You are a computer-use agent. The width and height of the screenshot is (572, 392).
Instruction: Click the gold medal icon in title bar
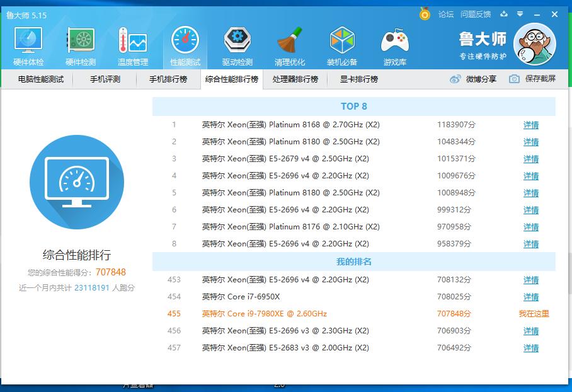tap(425, 13)
